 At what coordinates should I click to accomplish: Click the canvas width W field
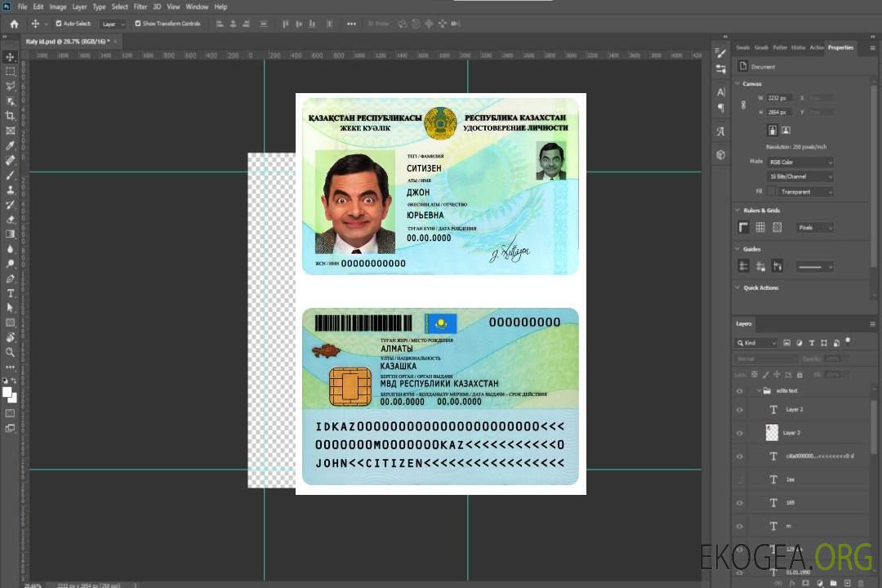pos(779,98)
